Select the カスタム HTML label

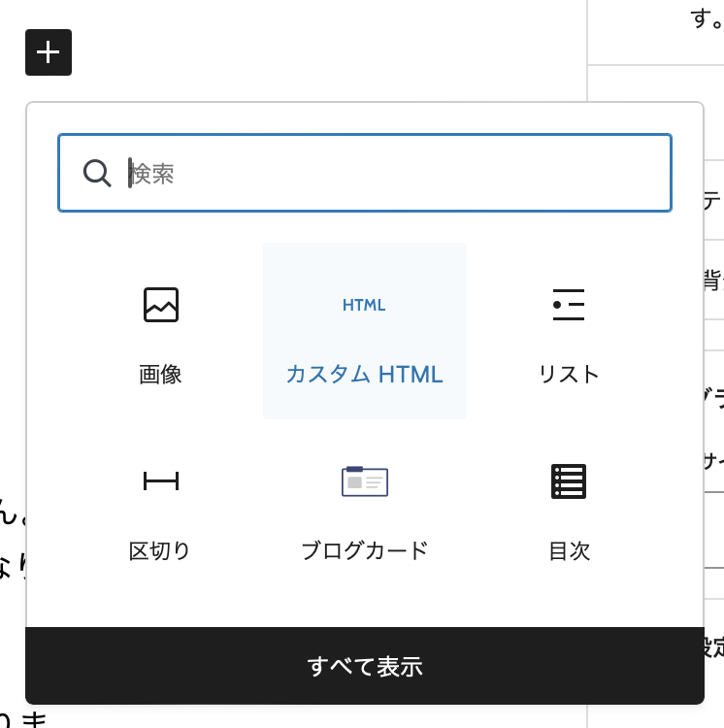(x=364, y=375)
